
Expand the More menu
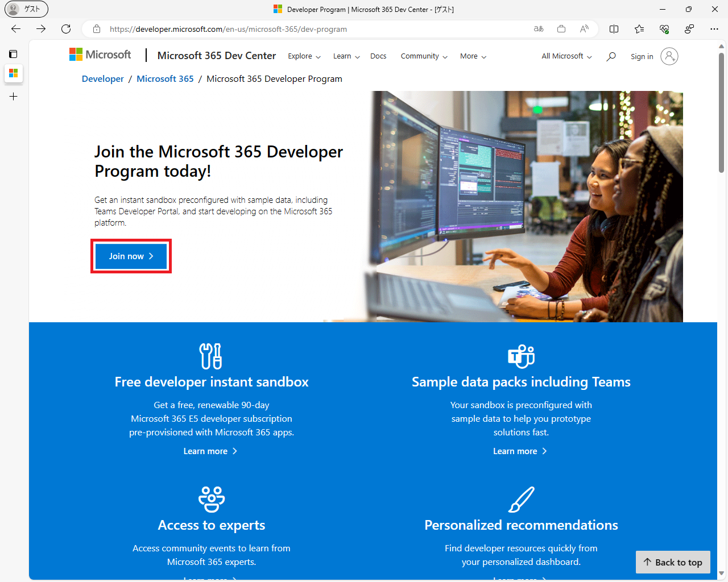(473, 56)
